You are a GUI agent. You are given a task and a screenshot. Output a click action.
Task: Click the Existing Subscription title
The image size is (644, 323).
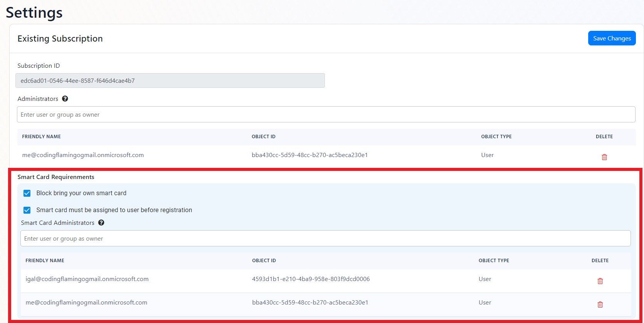tap(60, 38)
